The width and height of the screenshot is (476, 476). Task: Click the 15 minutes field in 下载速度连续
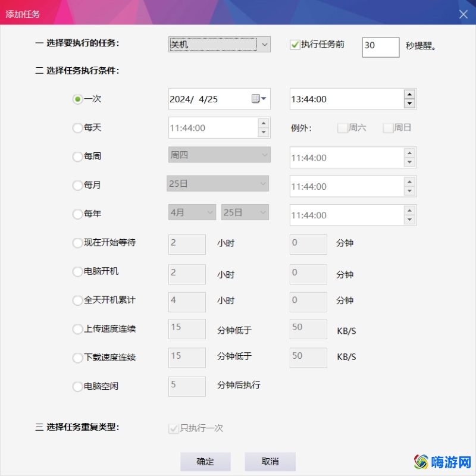187,358
